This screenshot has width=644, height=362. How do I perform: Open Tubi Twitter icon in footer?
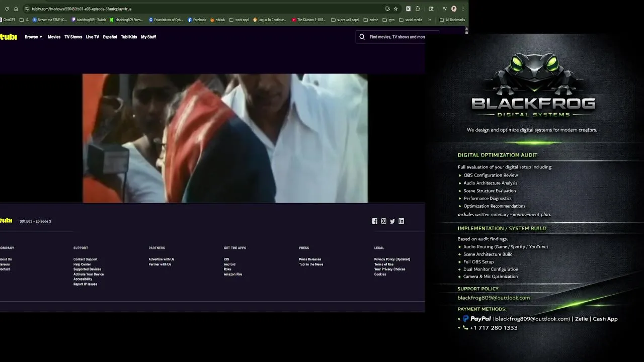coord(392,221)
